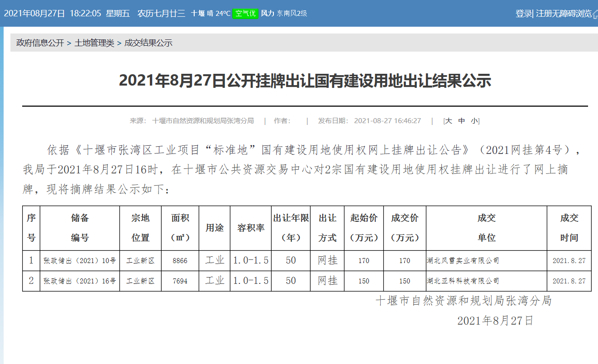Click 湖北亚科科技有限公司 cell
The image size is (598, 364).
pos(486,281)
